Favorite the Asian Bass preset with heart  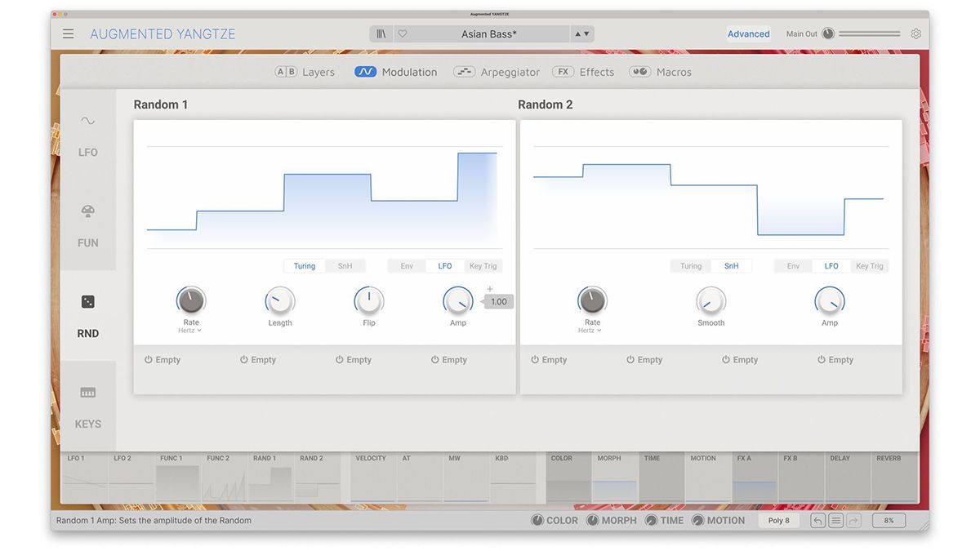402,34
